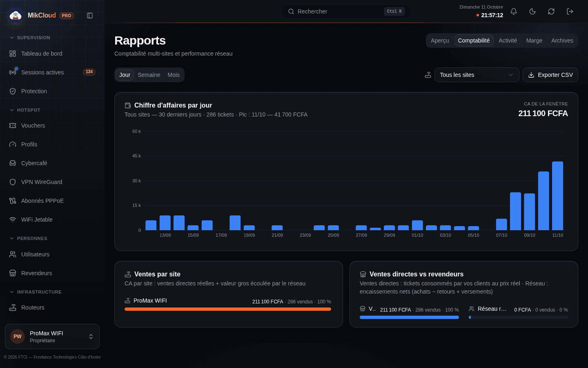Click the Réseau revendeurs progress bar
Screen dimensions: 588x368
518,317
